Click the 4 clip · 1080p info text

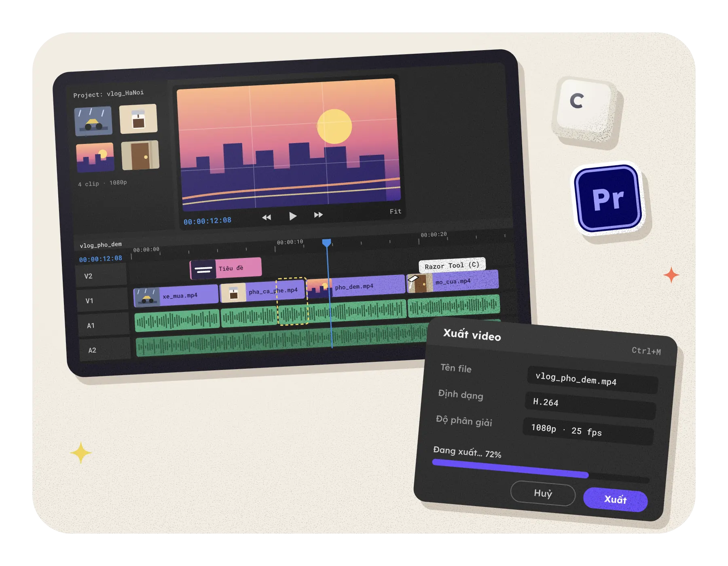coord(102,183)
